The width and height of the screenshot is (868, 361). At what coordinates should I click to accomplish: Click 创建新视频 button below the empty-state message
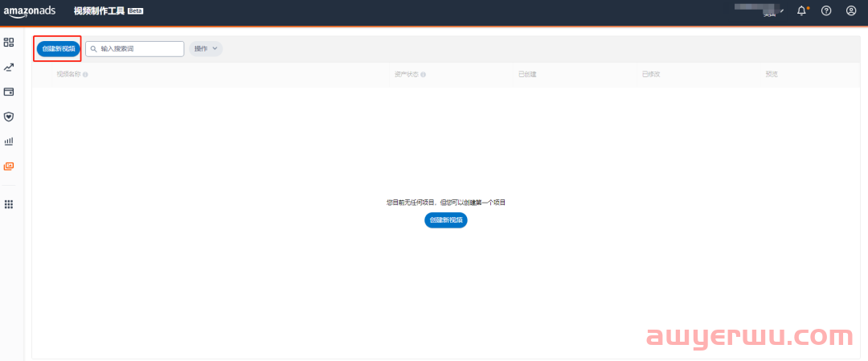(x=445, y=219)
